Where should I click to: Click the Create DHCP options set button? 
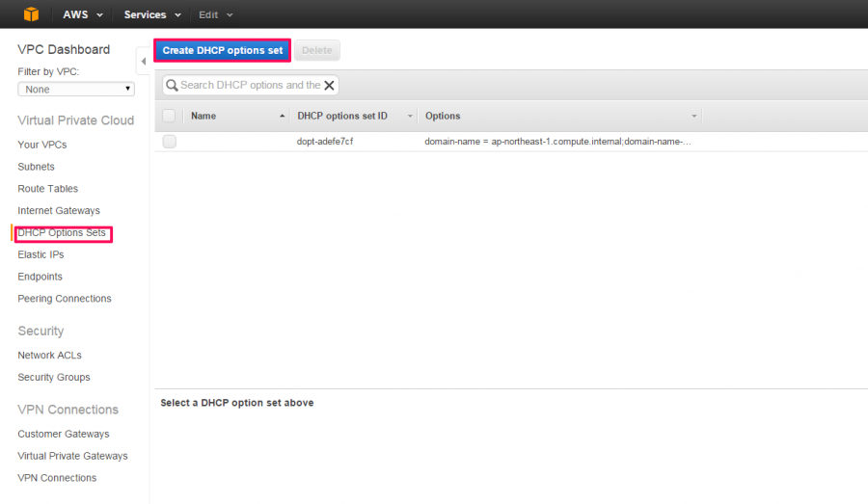pos(223,50)
